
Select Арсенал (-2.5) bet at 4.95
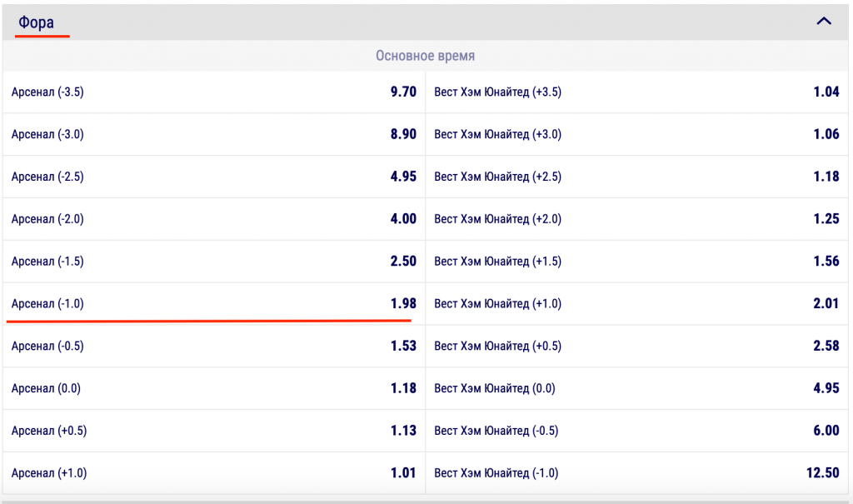click(x=214, y=177)
